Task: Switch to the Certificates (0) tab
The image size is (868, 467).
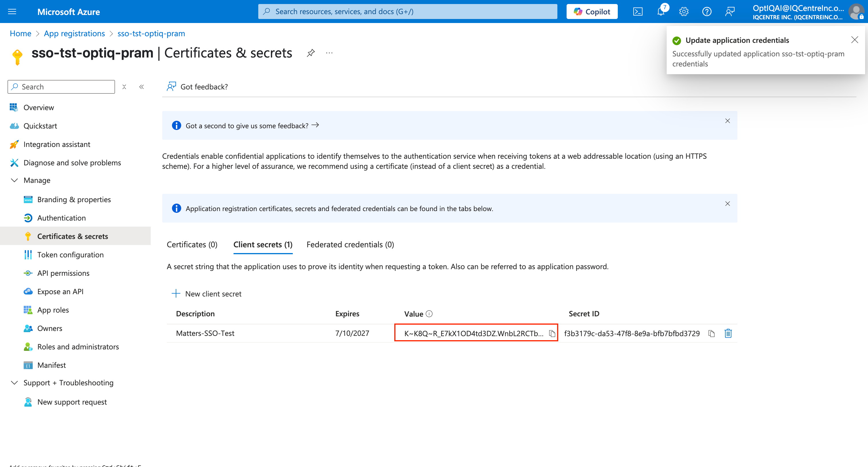Action: click(x=192, y=245)
